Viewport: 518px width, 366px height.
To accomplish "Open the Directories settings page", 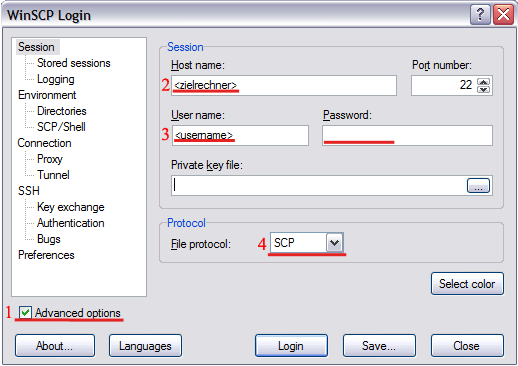I will pos(62,111).
